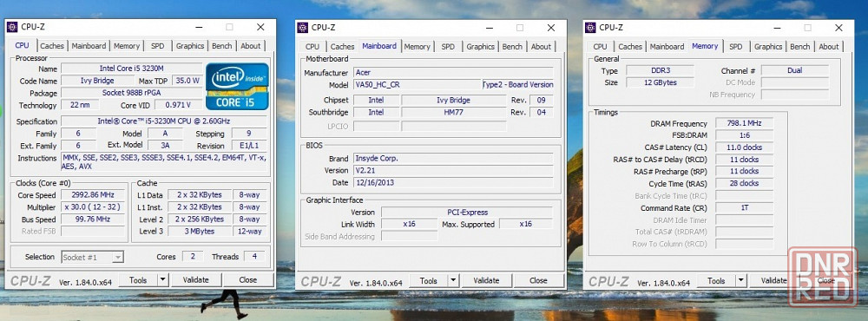Click the Manufacturer field Acer

(x=453, y=73)
